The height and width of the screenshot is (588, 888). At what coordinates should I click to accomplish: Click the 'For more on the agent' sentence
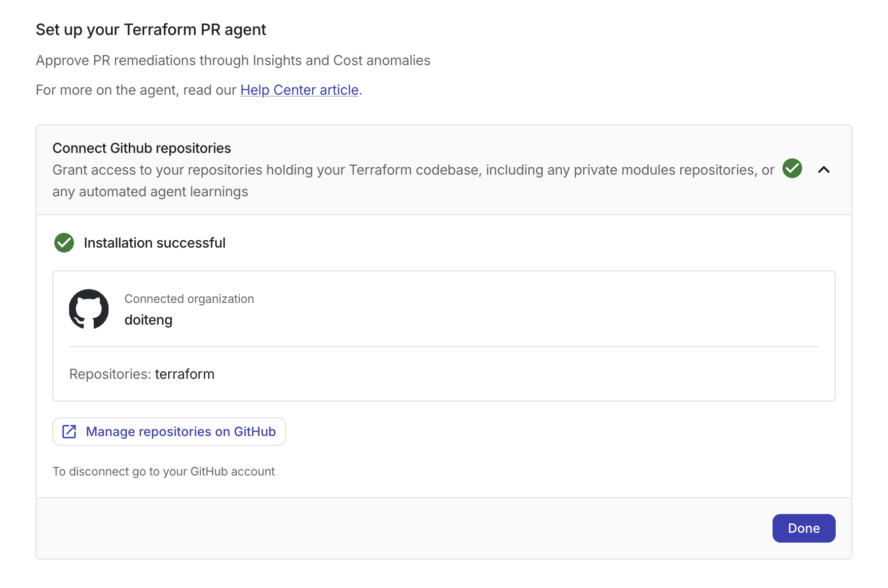[x=199, y=90]
